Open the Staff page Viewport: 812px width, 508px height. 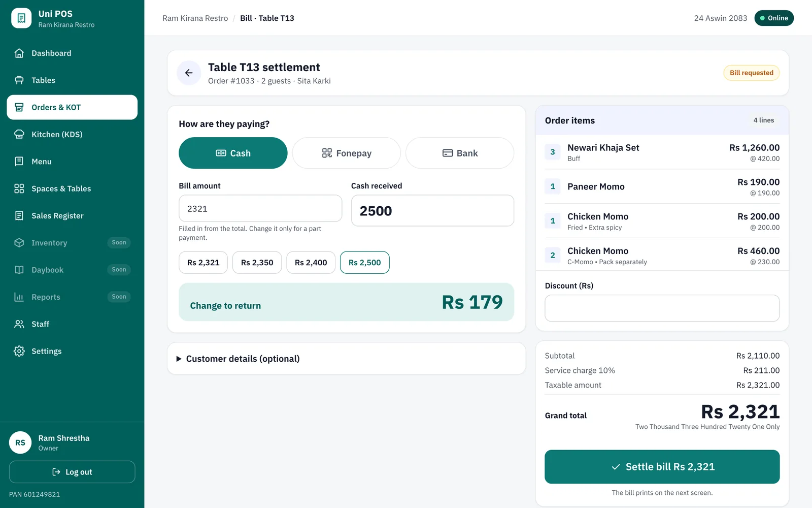point(72,324)
